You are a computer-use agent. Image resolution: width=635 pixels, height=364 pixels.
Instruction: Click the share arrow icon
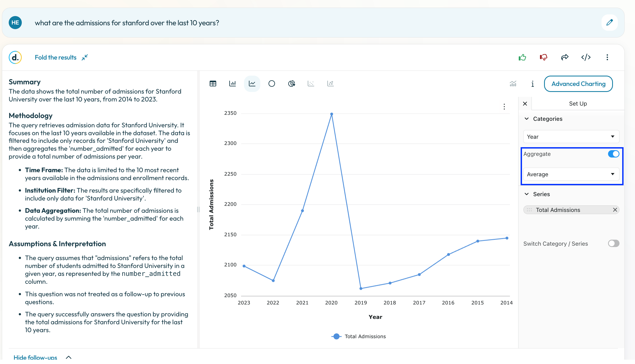coord(565,57)
